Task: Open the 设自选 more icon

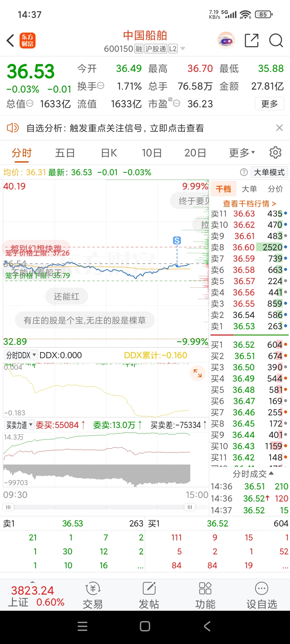Action: (x=262, y=595)
